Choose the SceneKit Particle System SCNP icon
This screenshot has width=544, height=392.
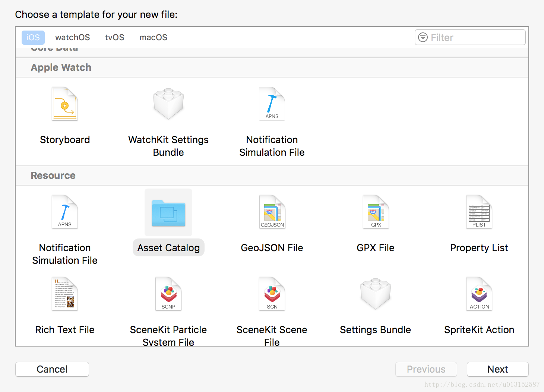coord(168,294)
